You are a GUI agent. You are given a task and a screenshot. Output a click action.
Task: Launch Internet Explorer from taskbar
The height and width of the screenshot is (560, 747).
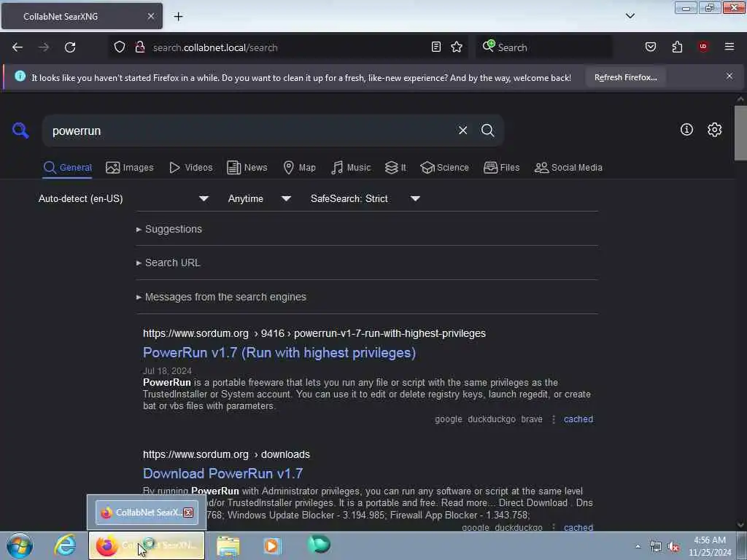pyautogui.click(x=65, y=545)
